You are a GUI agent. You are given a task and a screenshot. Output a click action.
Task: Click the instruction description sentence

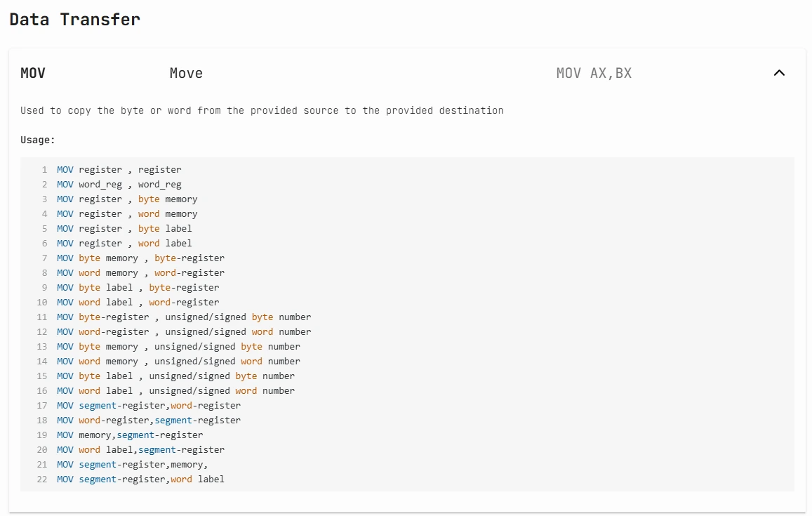pyautogui.click(x=260, y=110)
